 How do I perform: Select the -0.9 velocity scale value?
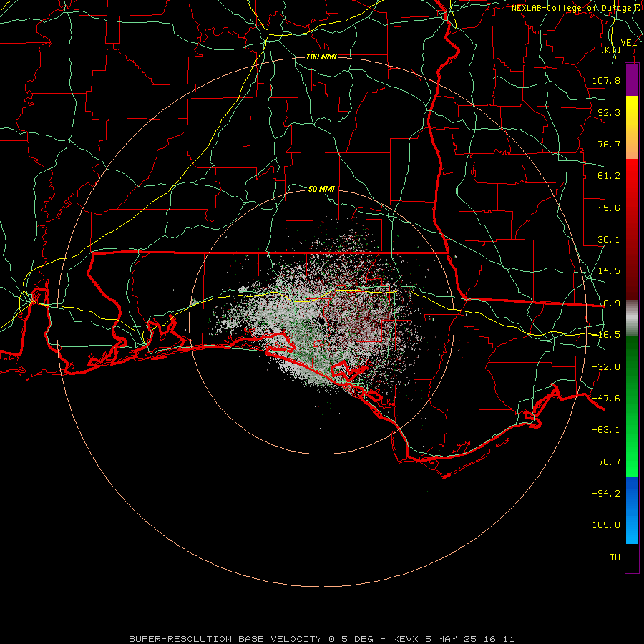(609, 303)
